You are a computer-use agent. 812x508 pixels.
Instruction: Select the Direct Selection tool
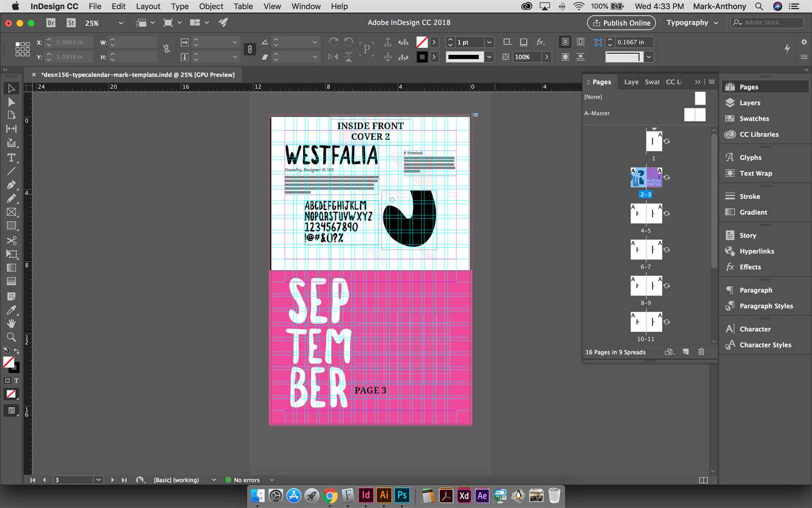pyautogui.click(x=11, y=102)
